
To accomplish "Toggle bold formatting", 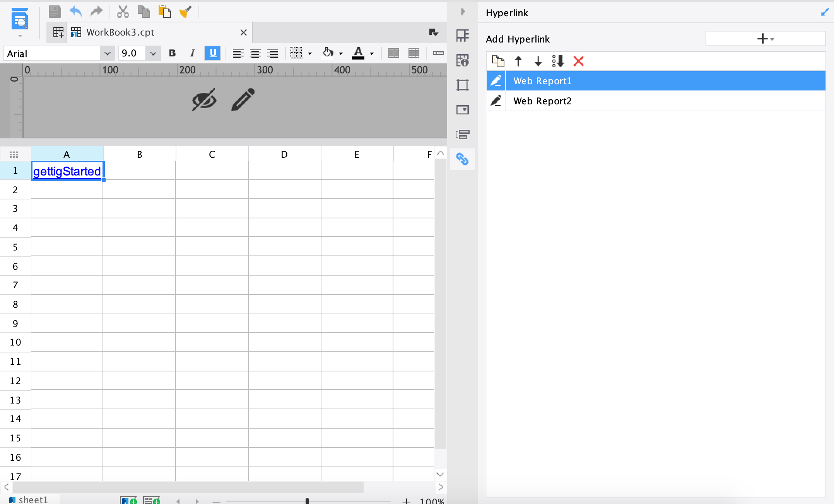I will [172, 53].
